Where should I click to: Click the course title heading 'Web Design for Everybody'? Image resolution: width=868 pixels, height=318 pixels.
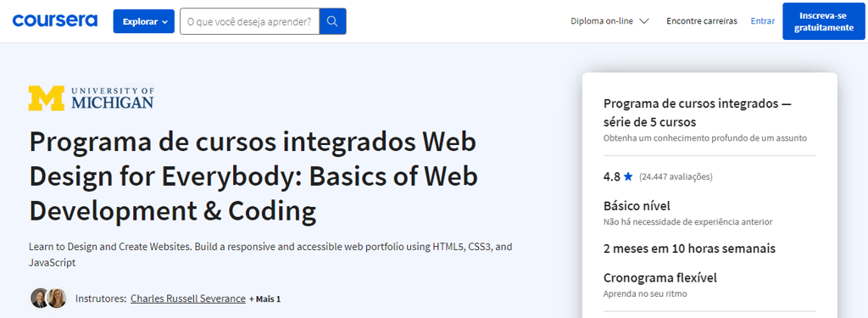[253, 176]
